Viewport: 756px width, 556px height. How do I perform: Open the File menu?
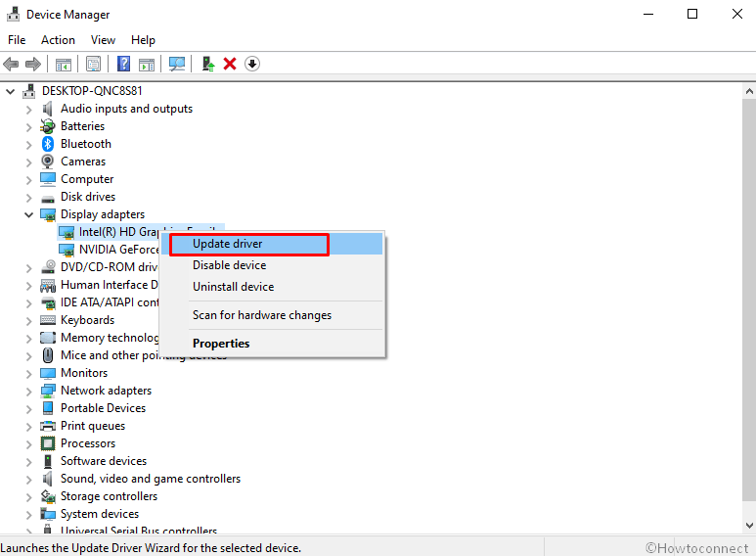[x=17, y=40]
